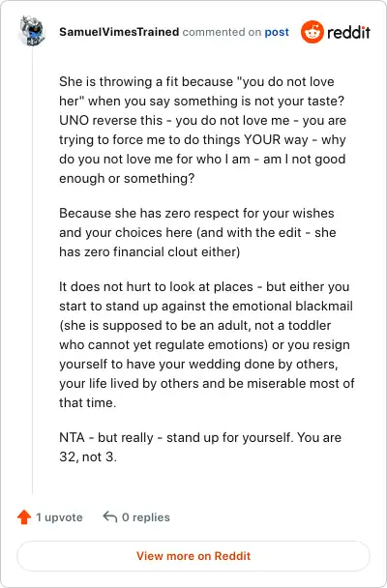Upvote the comment with the orange arrow
Image resolution: width=387 pixels, height=588 pixels.
(24, 517)
